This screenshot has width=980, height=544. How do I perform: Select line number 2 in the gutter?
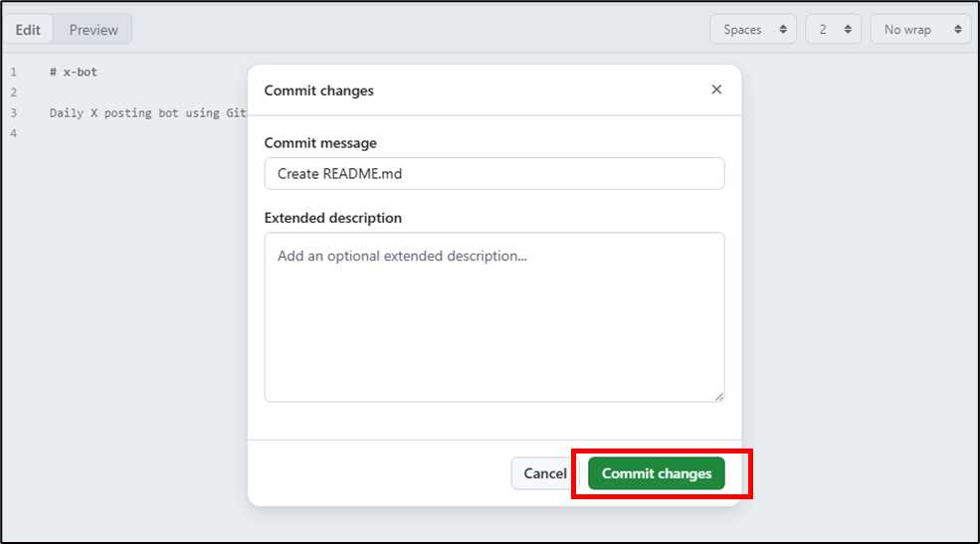(x=14, y=92)
